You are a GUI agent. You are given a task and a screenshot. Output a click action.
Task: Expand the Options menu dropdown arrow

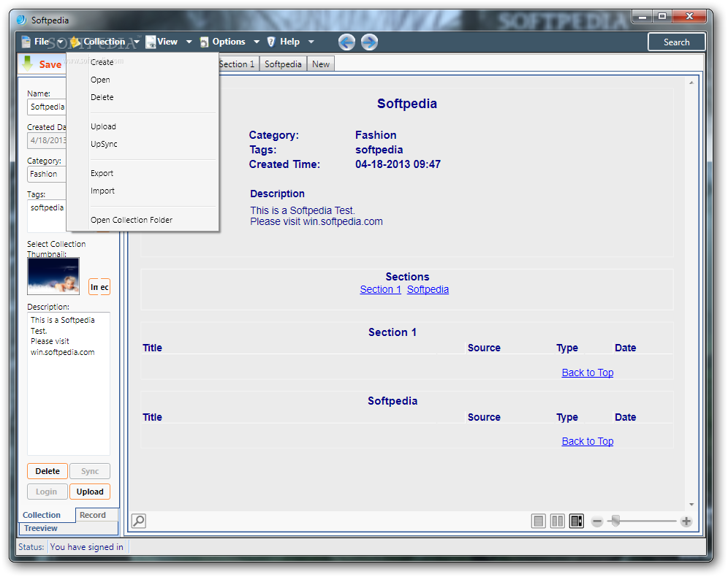257,42
